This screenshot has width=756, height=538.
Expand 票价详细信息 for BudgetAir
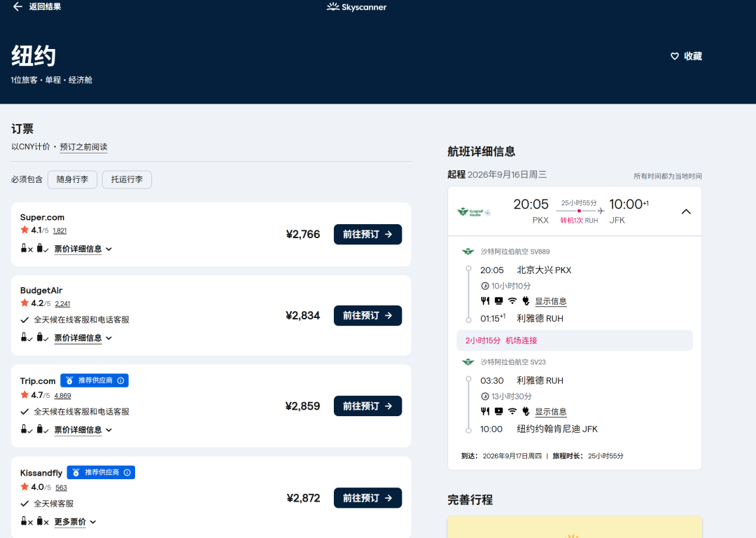pyautogui.click(x=83, y=338)
